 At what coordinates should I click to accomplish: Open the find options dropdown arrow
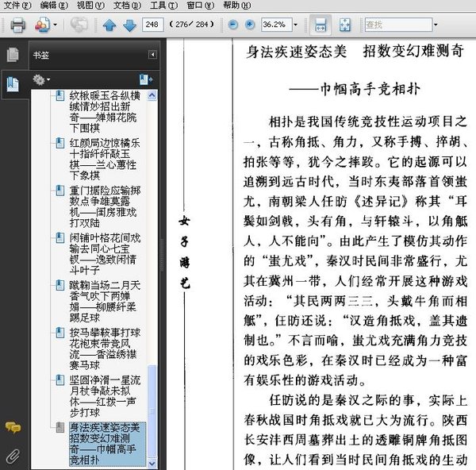click(436, 25)
